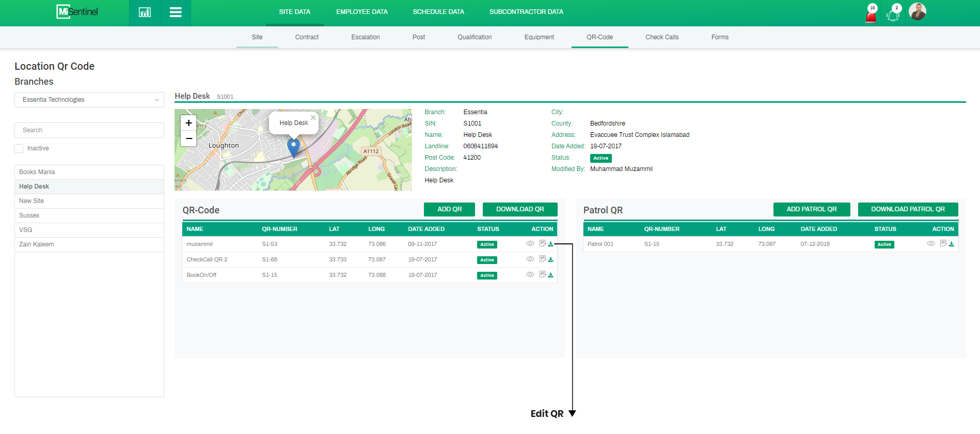Image resolution: width=980 pixels, height=434 pixels.
Task: Open the user profile avatar
Action: coord(918,11)
